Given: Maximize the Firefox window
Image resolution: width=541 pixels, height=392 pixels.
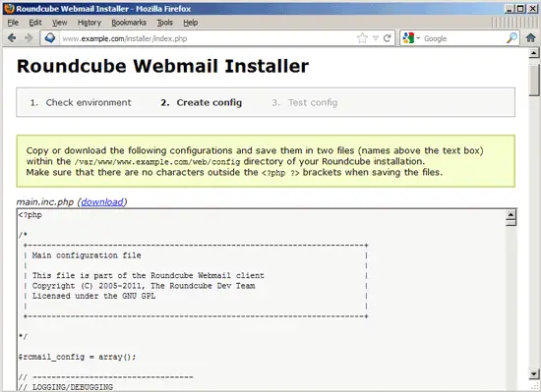Looking at the screenshot, I should (521, 9).
